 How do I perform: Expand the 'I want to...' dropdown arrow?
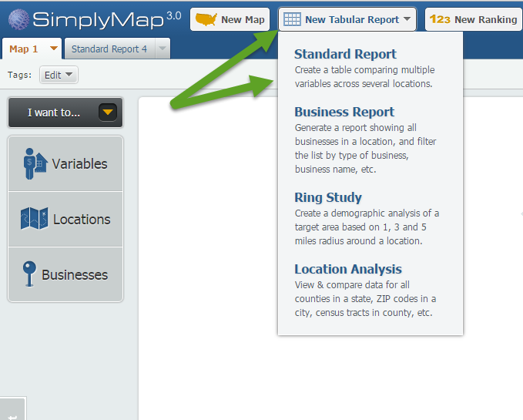pyautogui.click(x=108, y=112)
